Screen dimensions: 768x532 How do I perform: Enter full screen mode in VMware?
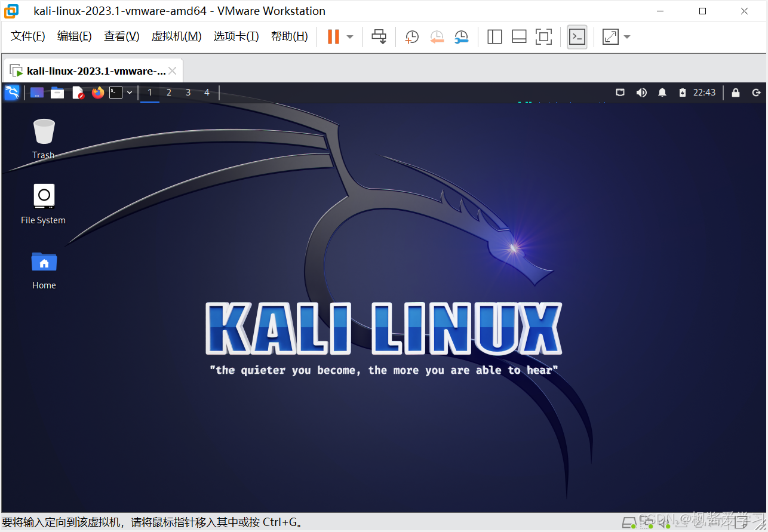(x=543, y=37)
